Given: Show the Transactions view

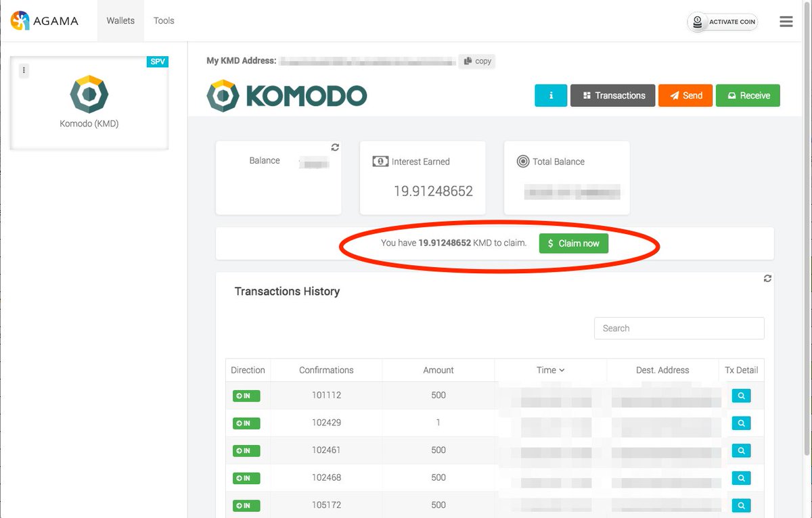Looking at the screenshot, I should click(613, 95).
